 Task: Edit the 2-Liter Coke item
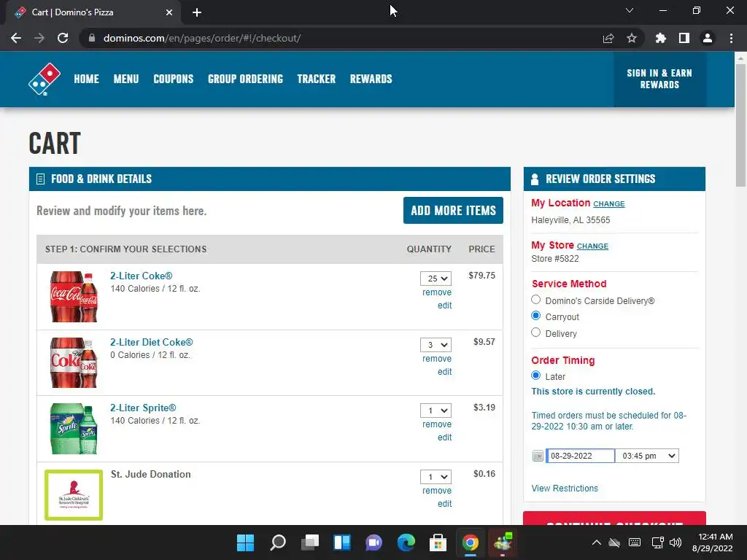click(x=444, y=306)
